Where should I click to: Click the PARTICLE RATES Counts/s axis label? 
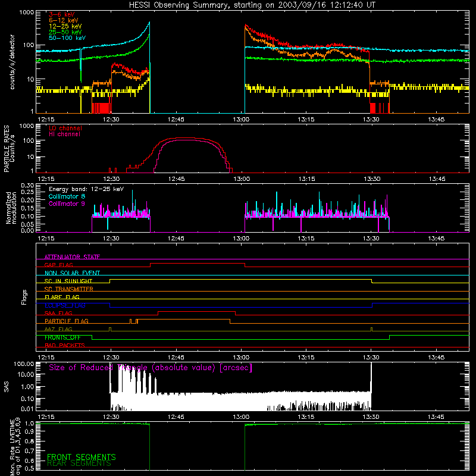click(x=9, y=149)
